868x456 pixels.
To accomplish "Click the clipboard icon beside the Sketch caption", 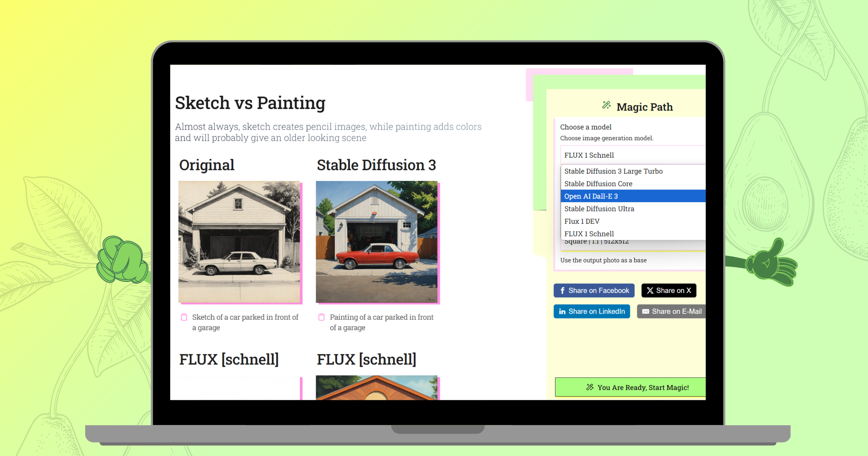I will [x=184, y=317].
